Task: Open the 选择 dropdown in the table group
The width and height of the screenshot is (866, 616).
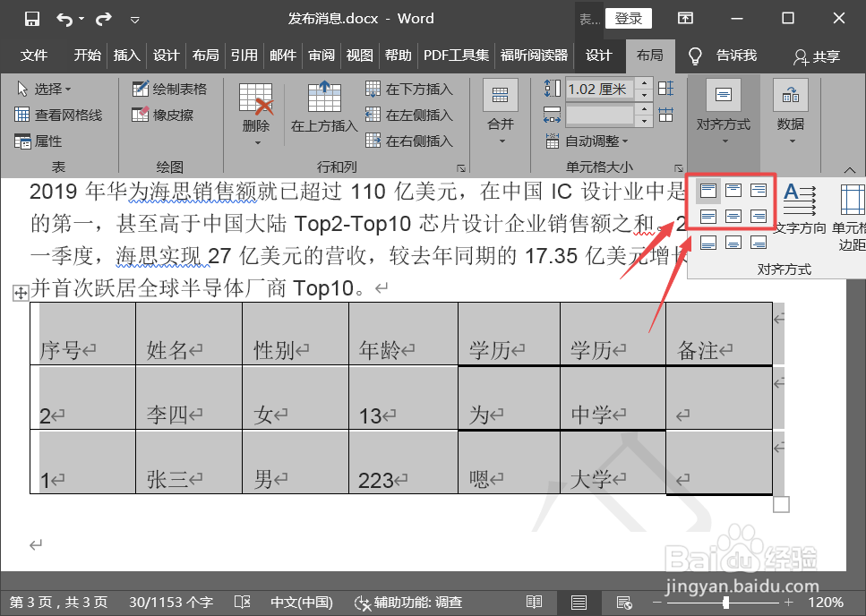Action: point(44,89)
